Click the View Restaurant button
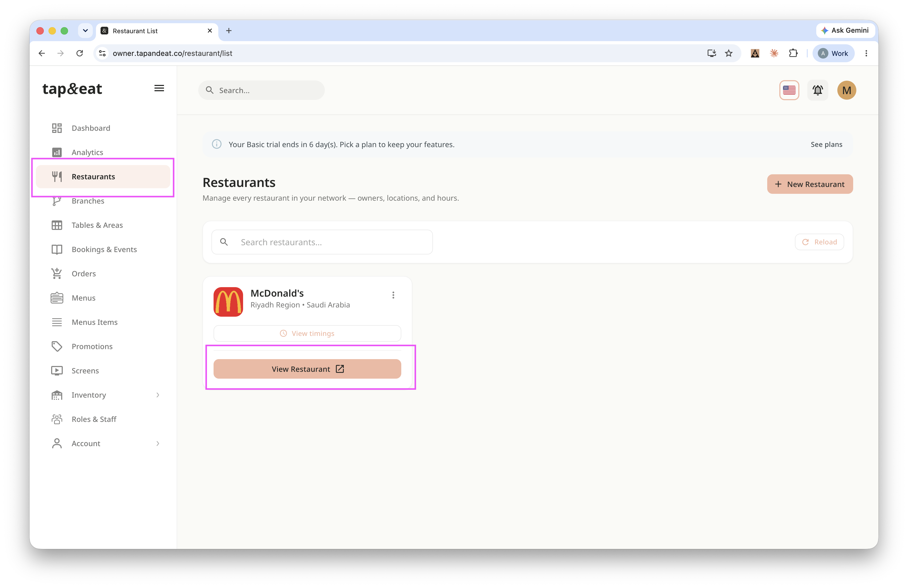The width and height of the screenshot is (908, 588). coord(307,369)
